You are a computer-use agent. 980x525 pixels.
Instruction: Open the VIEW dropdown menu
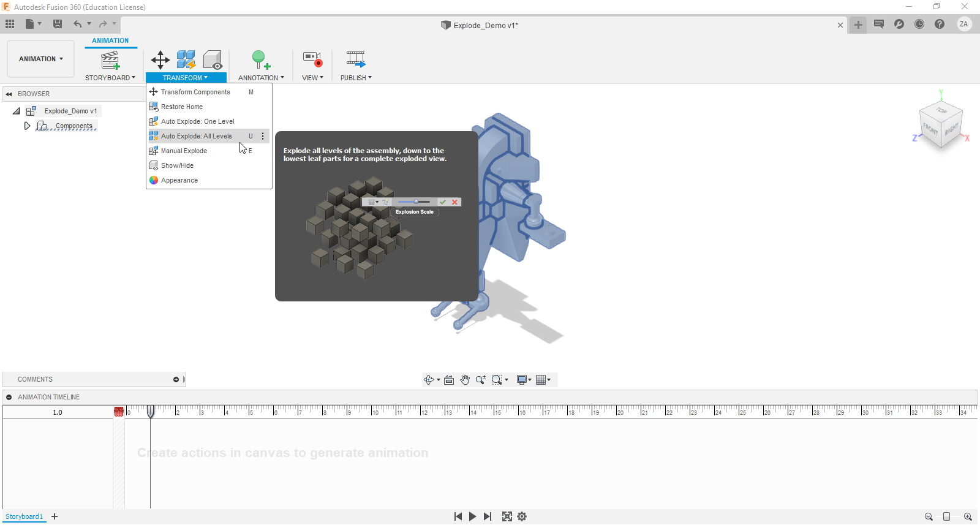312,78
